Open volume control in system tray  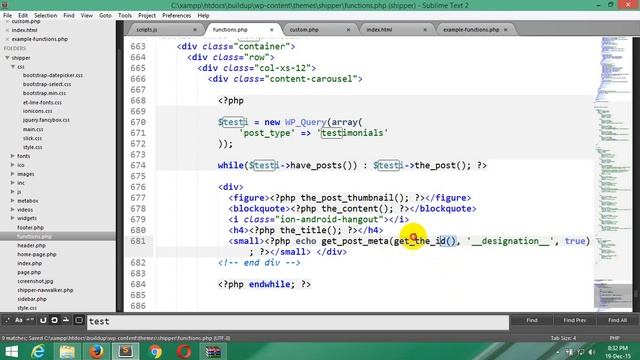[591, 352]
